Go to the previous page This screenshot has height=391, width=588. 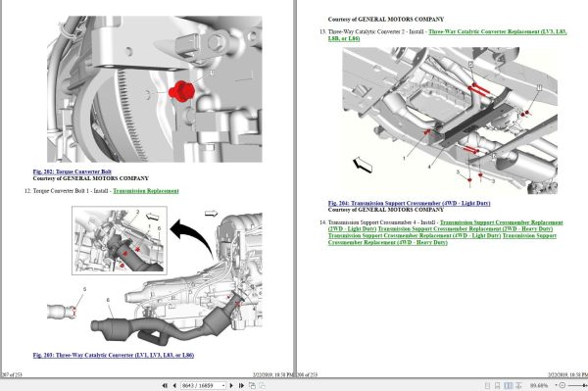coord(174,385)
